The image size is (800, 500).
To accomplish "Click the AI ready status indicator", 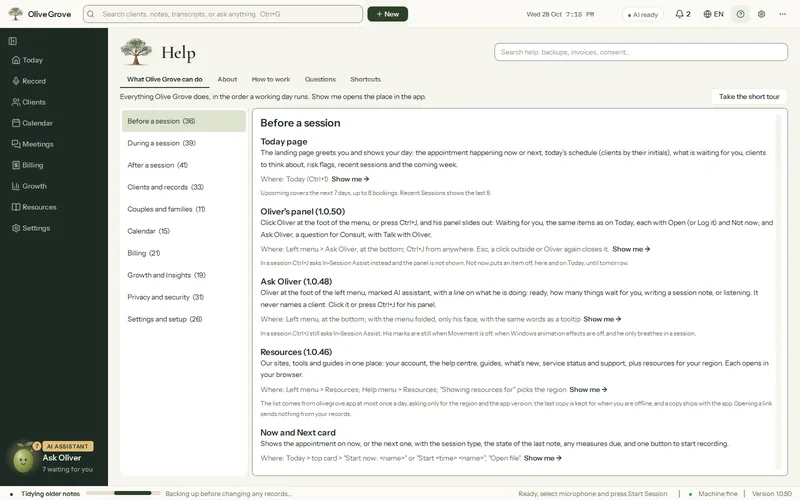I will click(x=642, y=15).
